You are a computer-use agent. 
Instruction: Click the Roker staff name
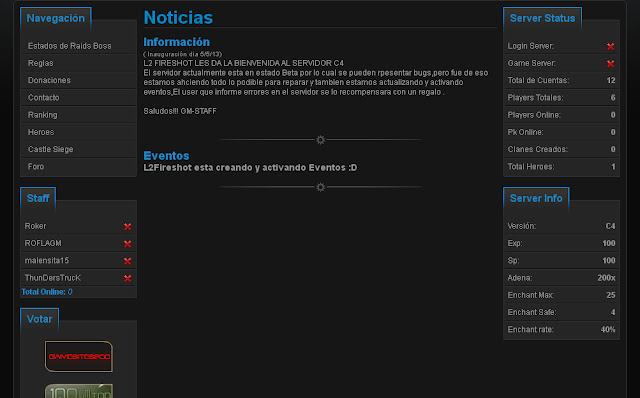click(x=35, y=226)
